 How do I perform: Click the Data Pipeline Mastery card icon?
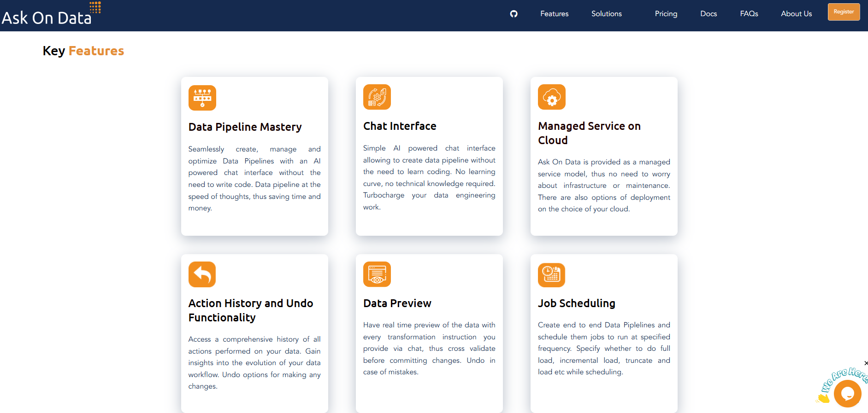point(202,98)
